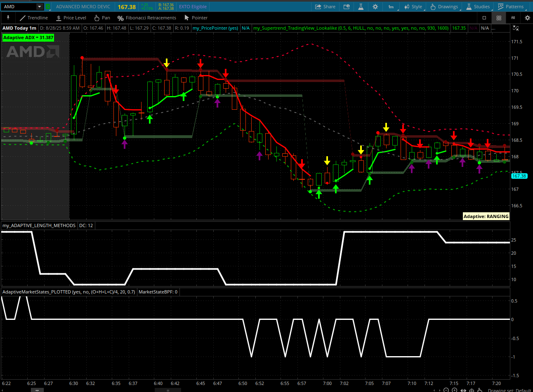This screenshot has width=533, height=392.
Task: Select the Price Level drawing tool
Action: point(71,18)
